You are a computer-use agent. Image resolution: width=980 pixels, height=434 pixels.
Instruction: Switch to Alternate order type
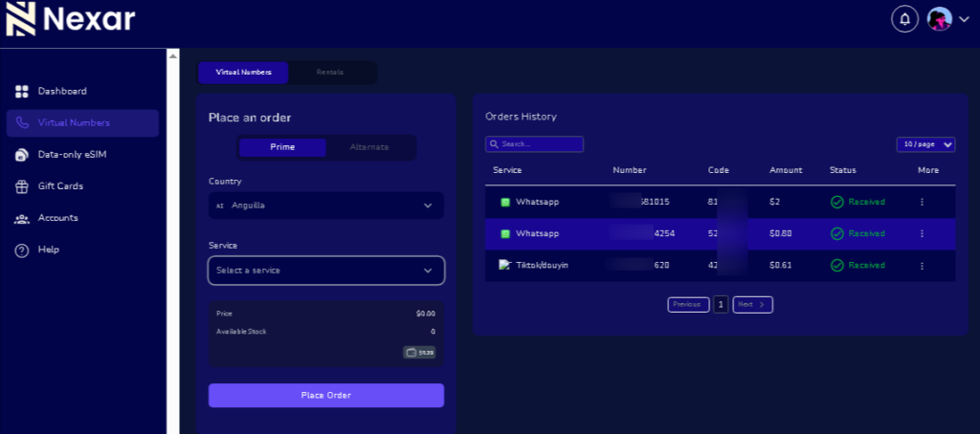[369, 147]
